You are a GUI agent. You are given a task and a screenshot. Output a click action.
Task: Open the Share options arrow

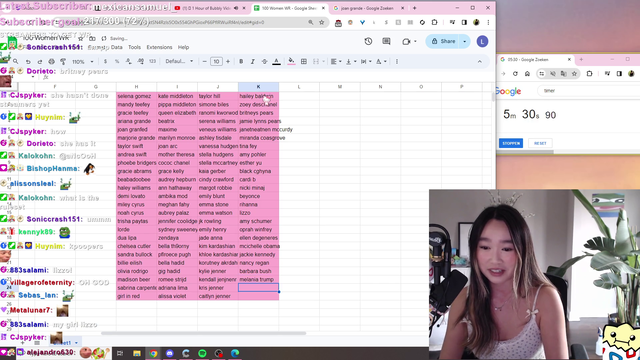click(464, 41)
